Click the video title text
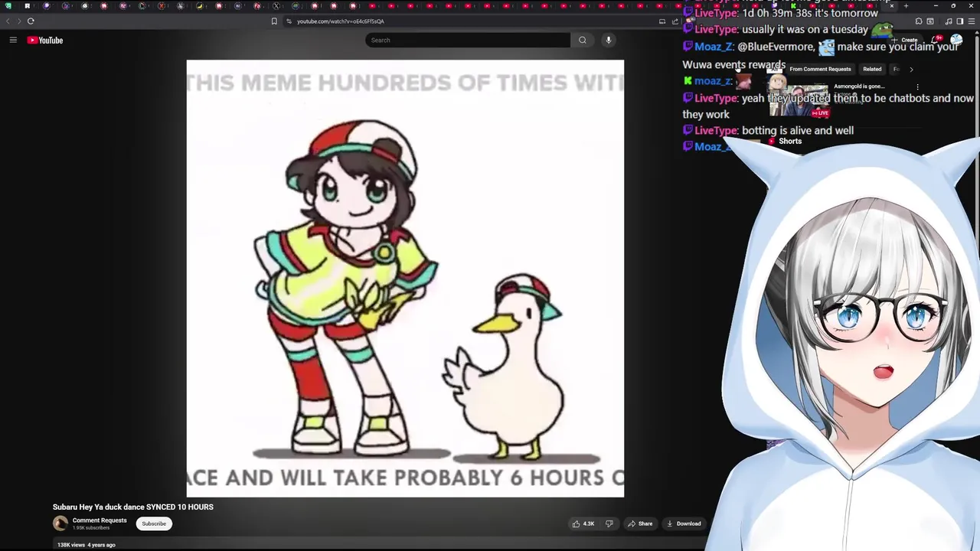Image resolution: width=980 pixels, height=551 pixels. point(133,507)
